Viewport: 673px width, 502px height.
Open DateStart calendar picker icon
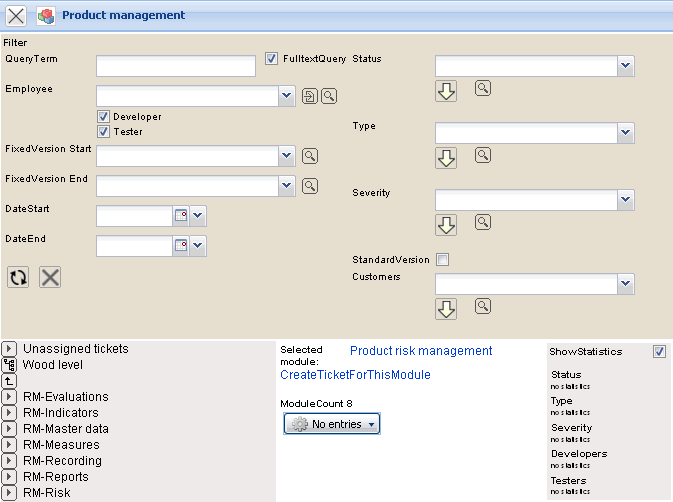(181, 216)
